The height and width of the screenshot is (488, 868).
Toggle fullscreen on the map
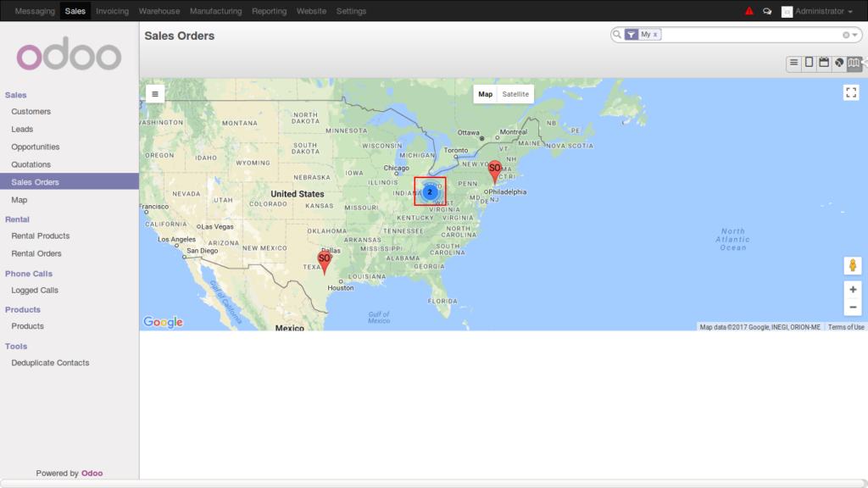click(852, 92)
